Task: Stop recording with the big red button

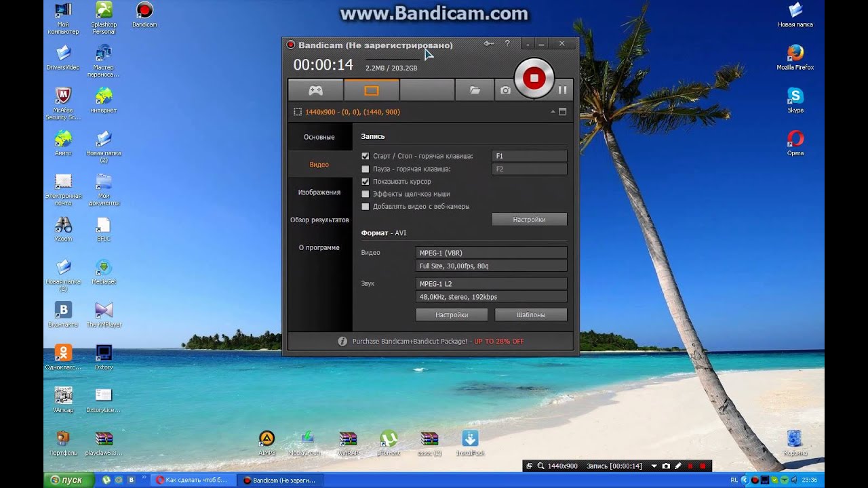Action: [x=534, y=78]
